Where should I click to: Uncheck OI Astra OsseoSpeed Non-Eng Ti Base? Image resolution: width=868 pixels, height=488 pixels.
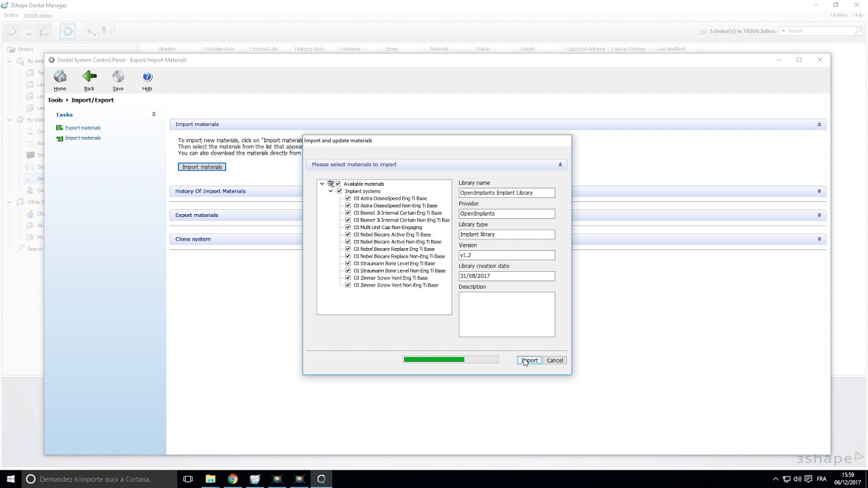click(x=348, y=205)
